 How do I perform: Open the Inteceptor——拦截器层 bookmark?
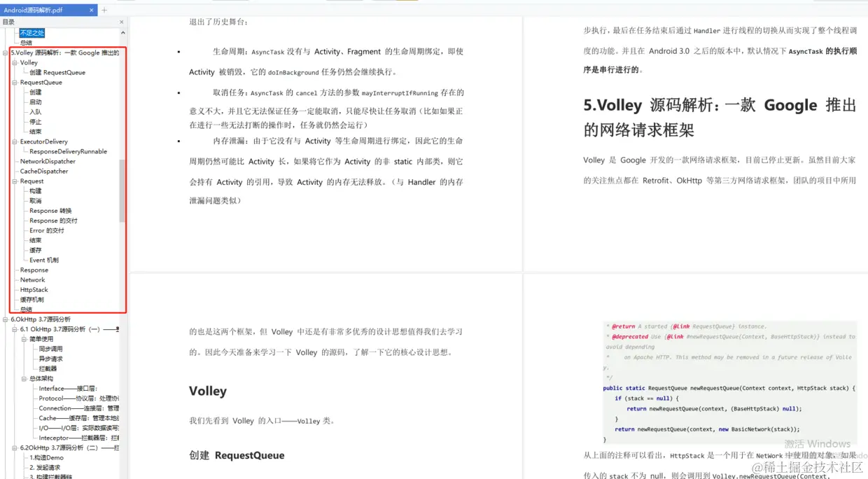[x=78, y=438]
